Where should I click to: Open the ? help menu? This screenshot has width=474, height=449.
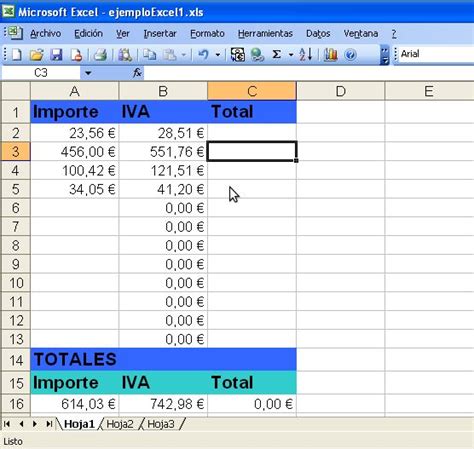[x=394, y=34]
